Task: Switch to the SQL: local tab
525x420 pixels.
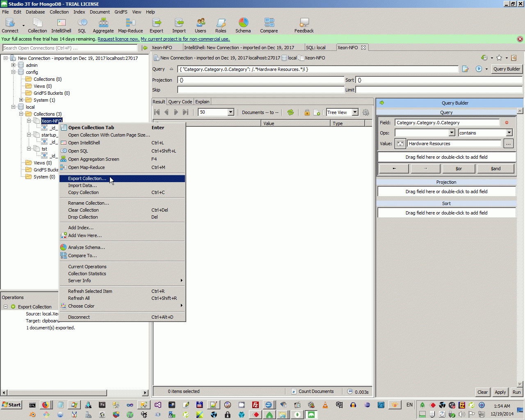Action: (316, 48)
